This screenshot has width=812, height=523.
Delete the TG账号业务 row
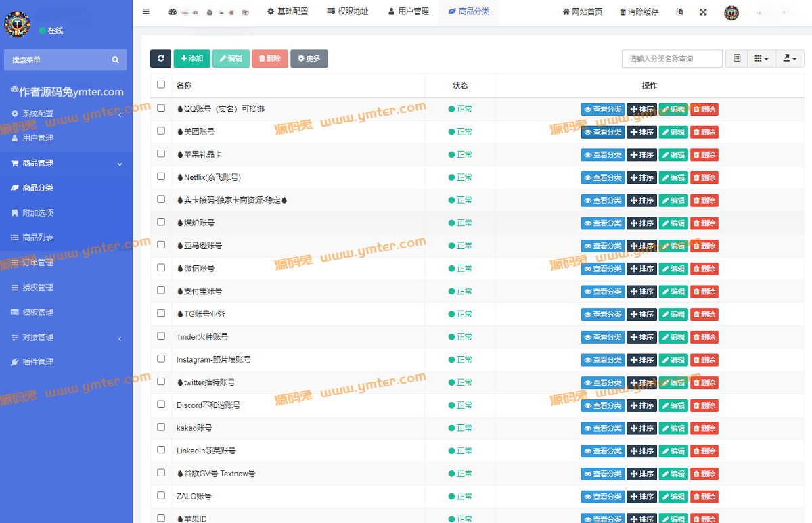tap(704, 314)
